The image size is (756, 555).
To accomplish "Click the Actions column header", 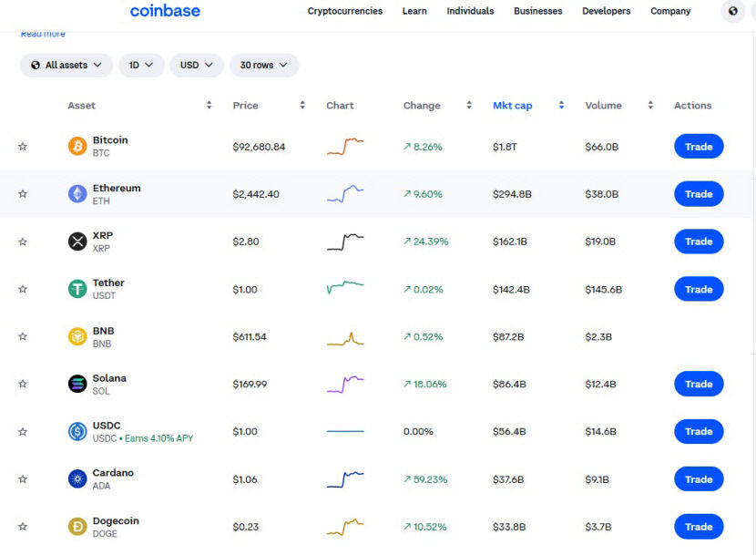I will (693, 105).
